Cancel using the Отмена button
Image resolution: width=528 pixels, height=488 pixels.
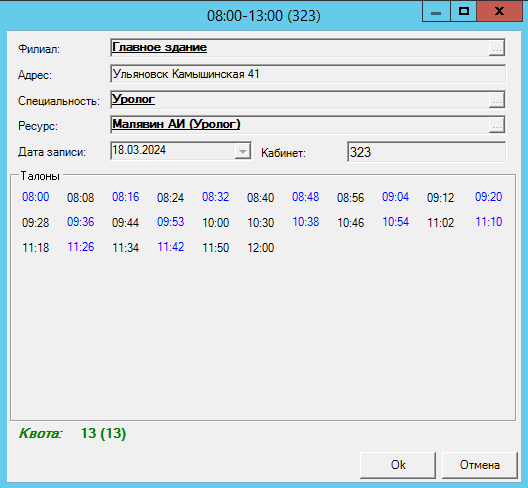tap(480, 465)
